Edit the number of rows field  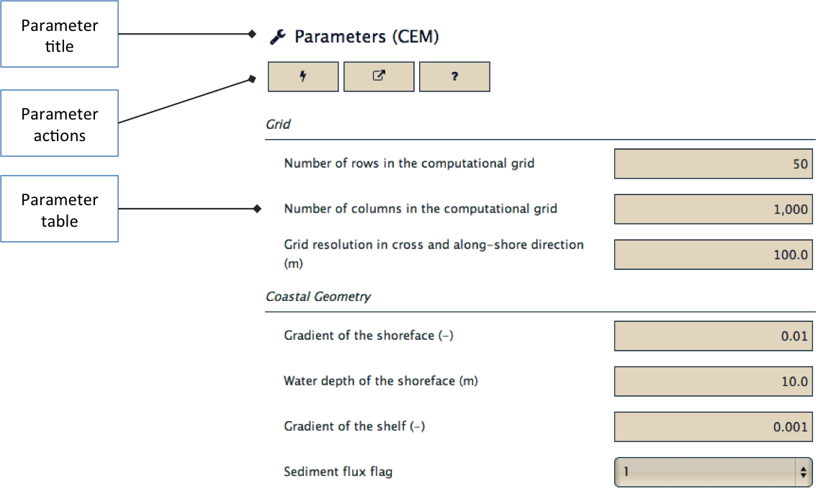[713, 164]
